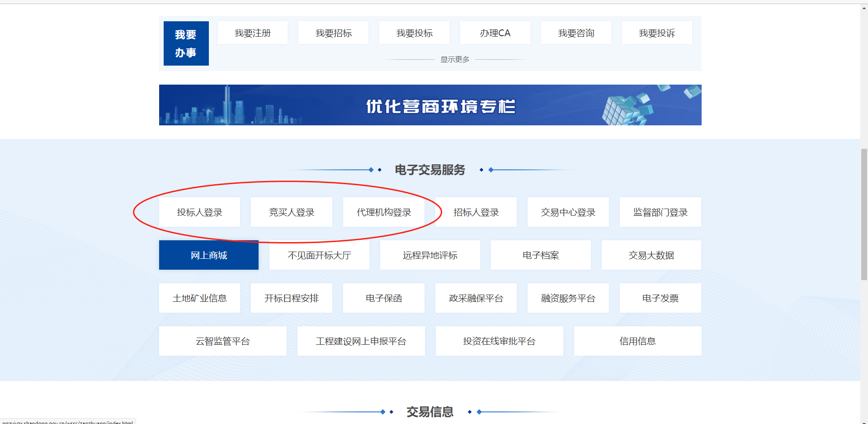
Task: Open the 云智监管平台 service
Action: pyautogui.click(x=222, y=341)
